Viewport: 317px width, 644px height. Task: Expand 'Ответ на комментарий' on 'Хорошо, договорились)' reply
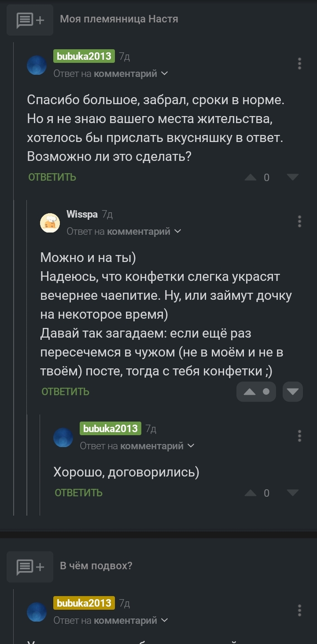137,446
